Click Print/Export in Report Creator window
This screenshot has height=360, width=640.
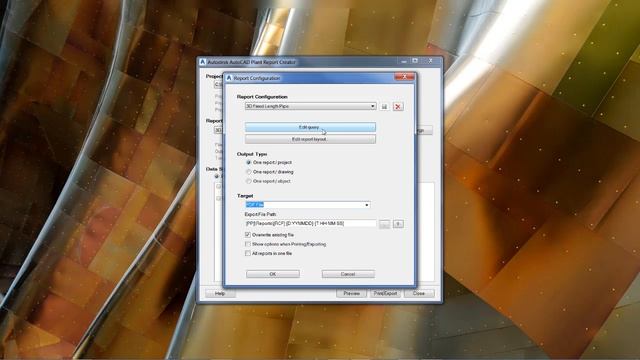coord(385,293)
